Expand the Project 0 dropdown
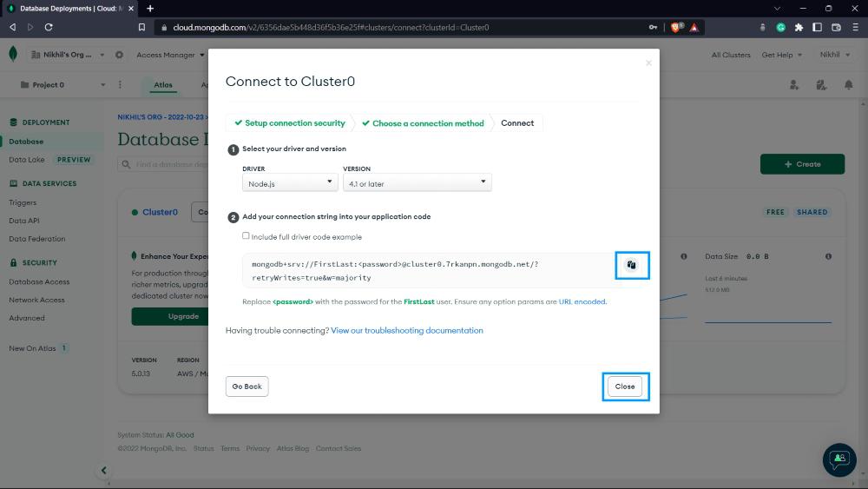Screen dimensions: 868x489 point(62,85)
